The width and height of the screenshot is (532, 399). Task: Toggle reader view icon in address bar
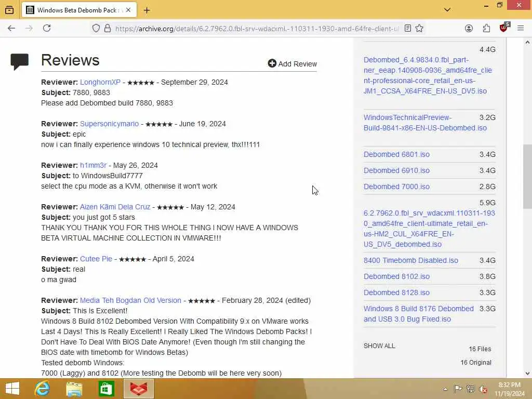tap(408, 29)
